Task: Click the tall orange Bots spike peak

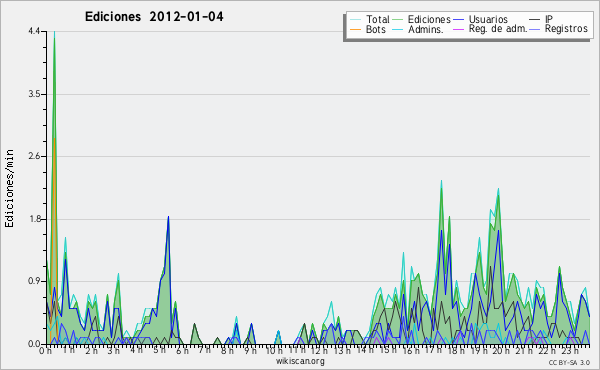Action: 54,139
